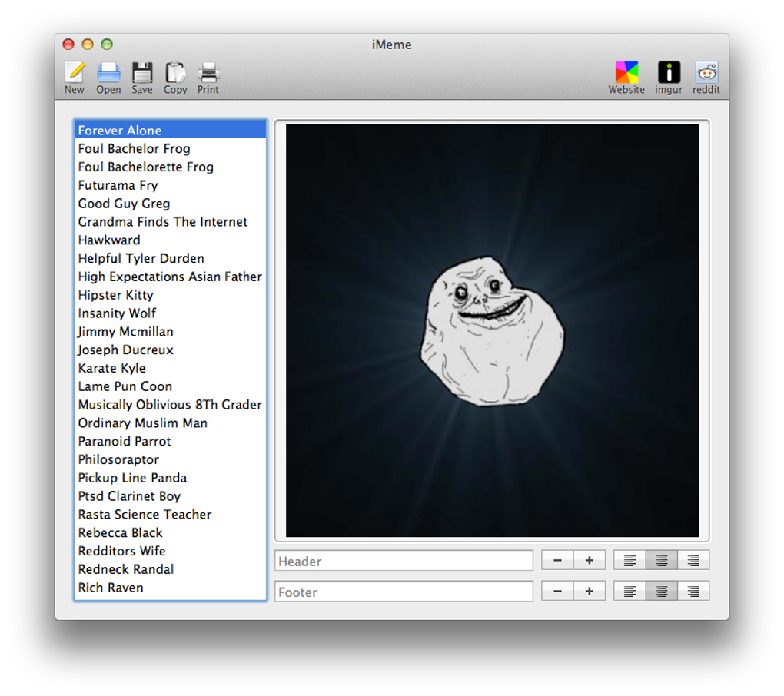Maximize the iMeme window with green button
This screenshot has width=784, height=696.
(107, 45)
